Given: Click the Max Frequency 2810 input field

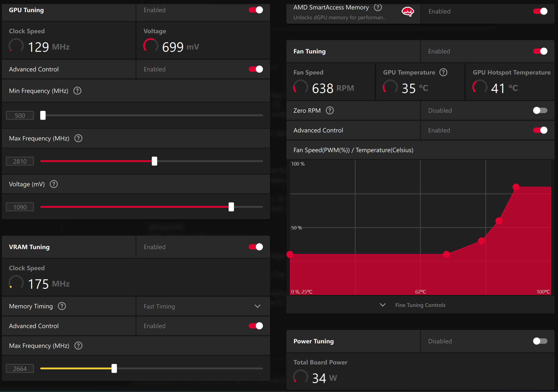Looking at the screenshot, I should (20, 161).
